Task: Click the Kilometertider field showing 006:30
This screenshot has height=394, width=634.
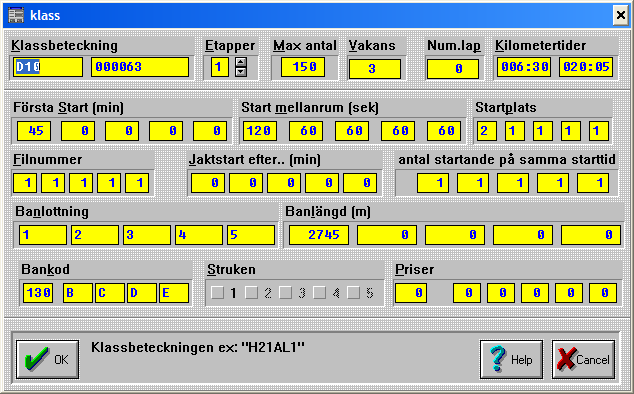Action: pos(524,67)
